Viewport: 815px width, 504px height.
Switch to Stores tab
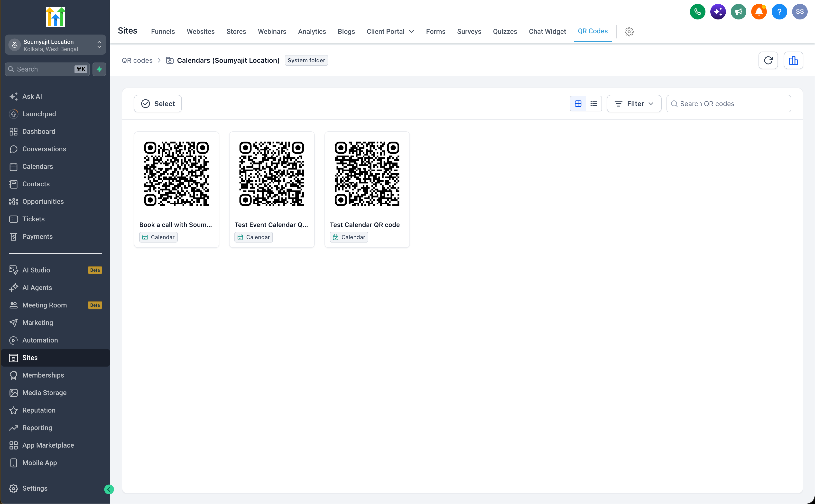236,31
